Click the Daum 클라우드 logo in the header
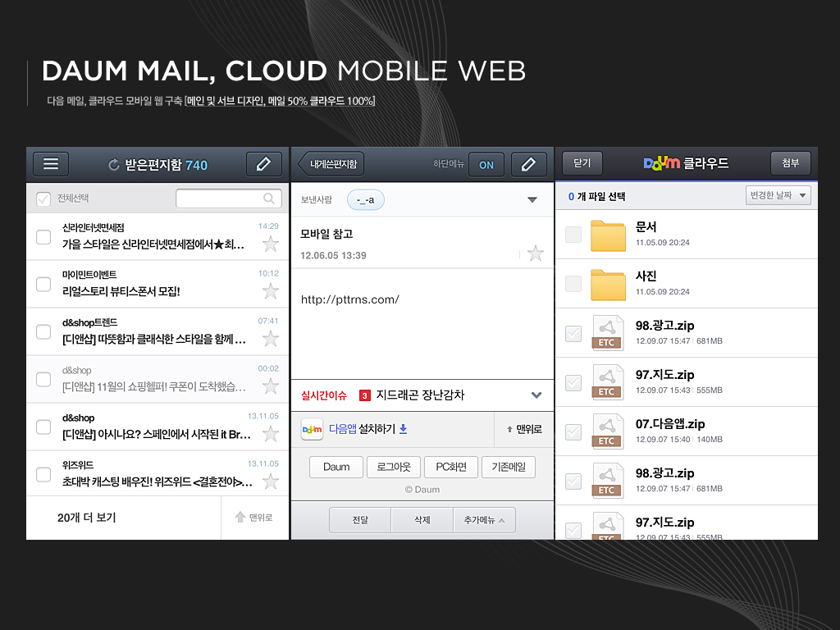This screenshot has height=630, width=840. coord(686,163)
